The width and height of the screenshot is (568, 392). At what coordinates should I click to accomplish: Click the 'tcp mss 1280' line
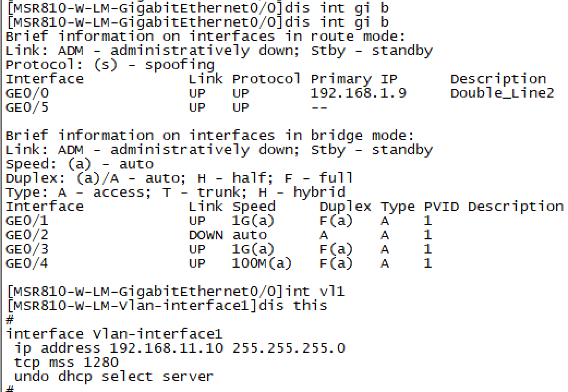click(66, 363)
